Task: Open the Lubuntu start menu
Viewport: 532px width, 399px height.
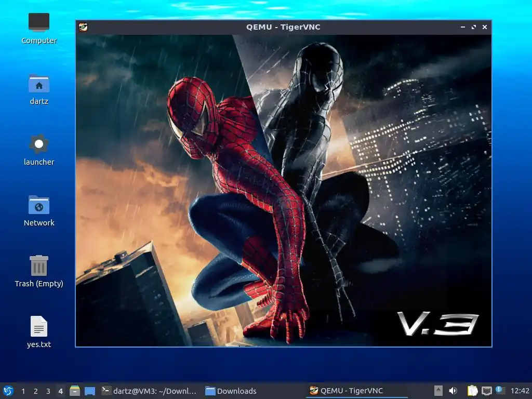Action: 8,391
